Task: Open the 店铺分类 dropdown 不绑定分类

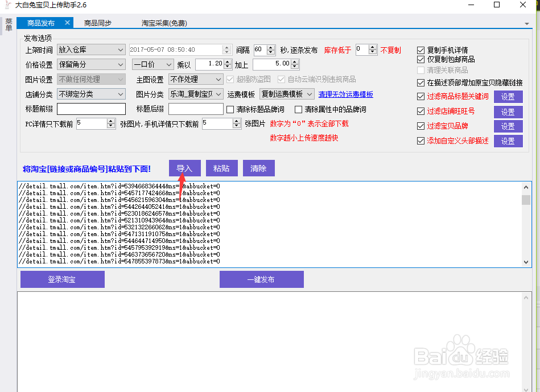Action: coord(91,94)
